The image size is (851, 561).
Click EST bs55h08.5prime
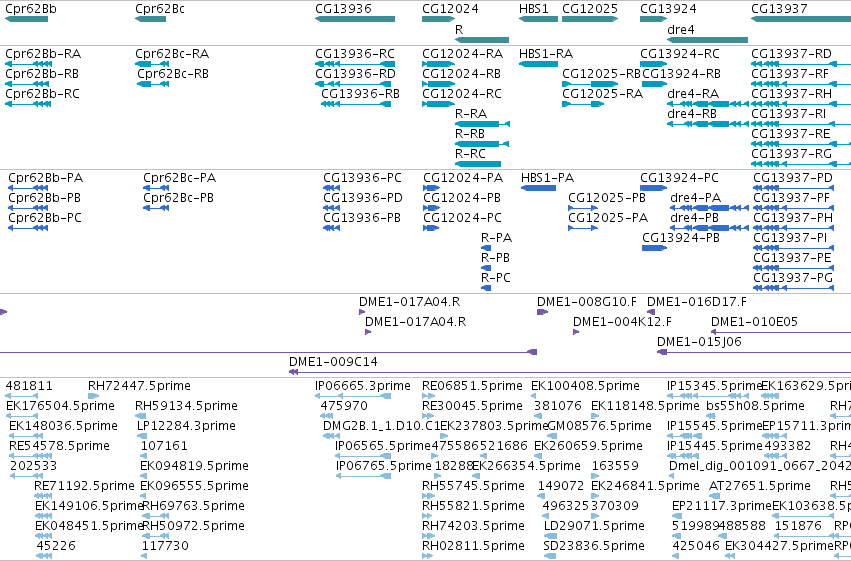(x=755, y=406)
